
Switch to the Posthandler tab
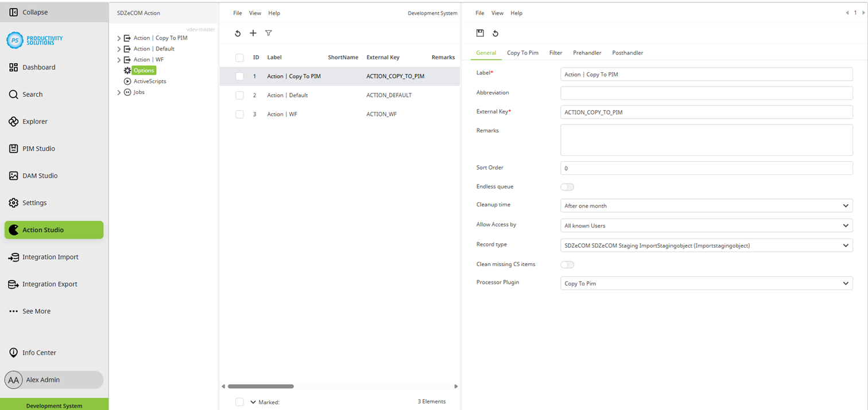(627, 53)
